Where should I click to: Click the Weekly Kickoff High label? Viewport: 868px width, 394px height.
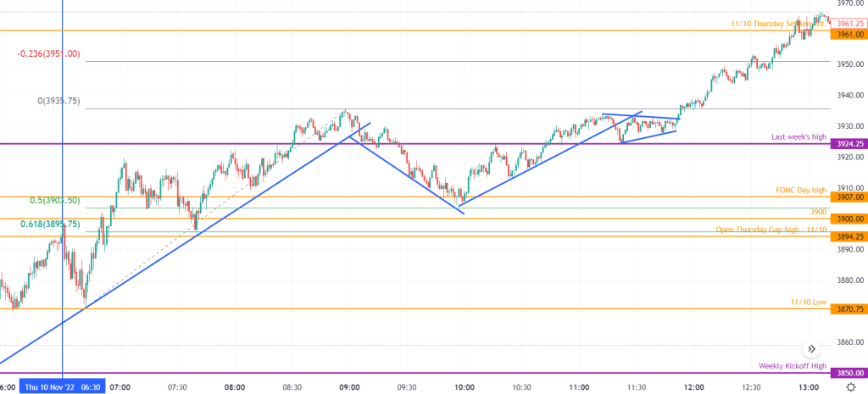coord(792,366)
